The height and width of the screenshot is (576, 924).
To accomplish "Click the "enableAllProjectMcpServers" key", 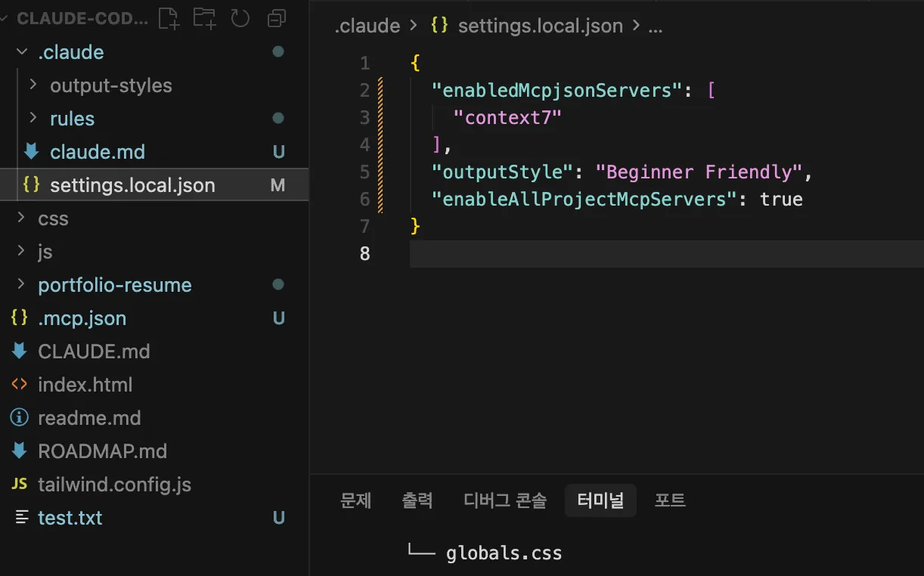I will click(584, 199).
